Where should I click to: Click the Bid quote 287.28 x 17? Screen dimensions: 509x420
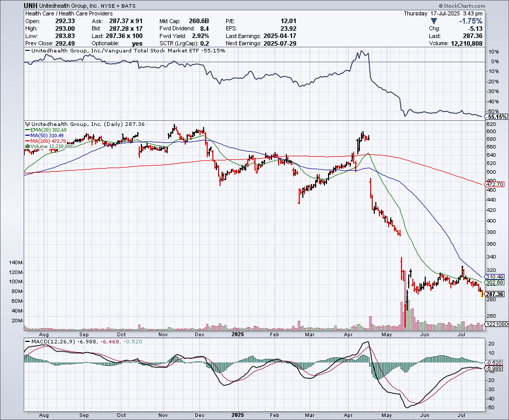[x=126, y=29]
